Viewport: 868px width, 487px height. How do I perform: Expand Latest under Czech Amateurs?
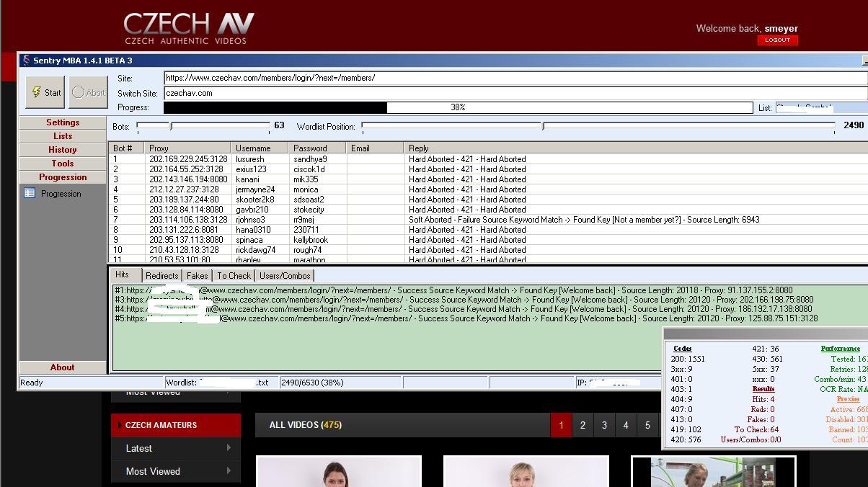176,448
